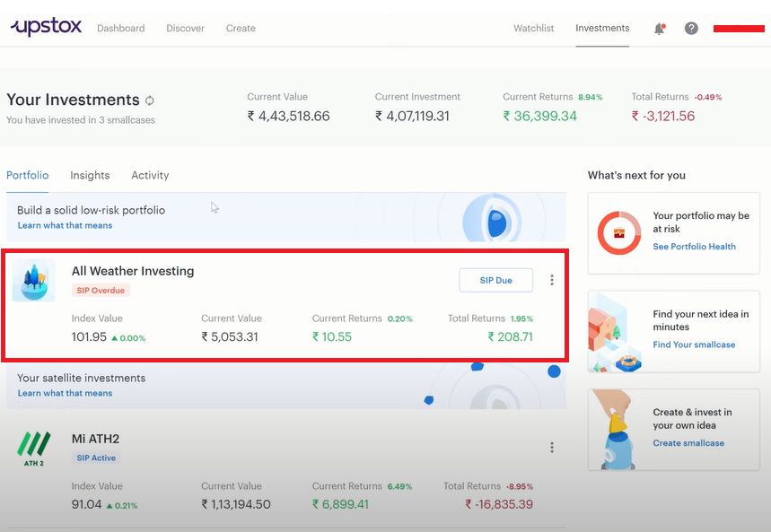Switch to the Portfolio tab
Image resolution: width=771 pixels, height=532 pixels.
(28, 175)
